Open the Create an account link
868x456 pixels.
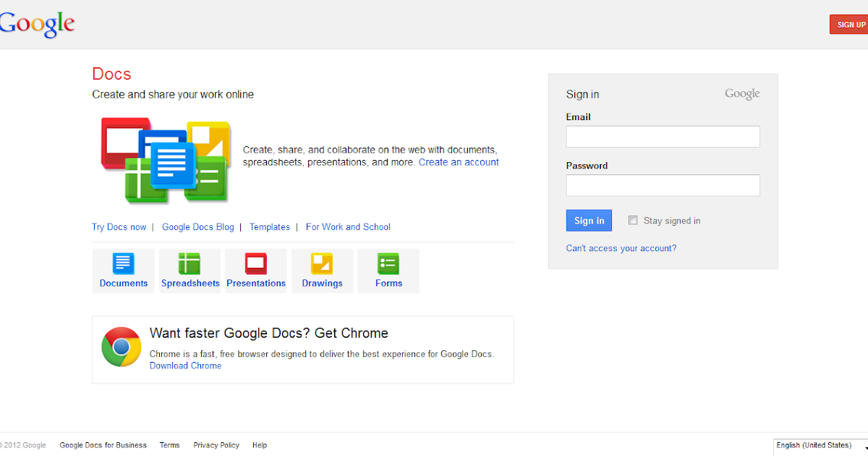tap(459, 162)
